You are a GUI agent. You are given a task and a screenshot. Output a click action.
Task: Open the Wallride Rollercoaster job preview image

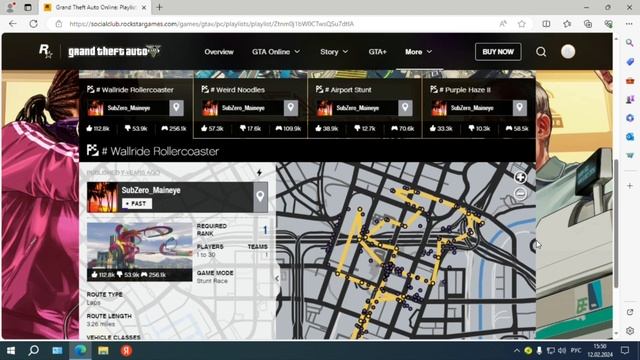click(x=139, y=252)
